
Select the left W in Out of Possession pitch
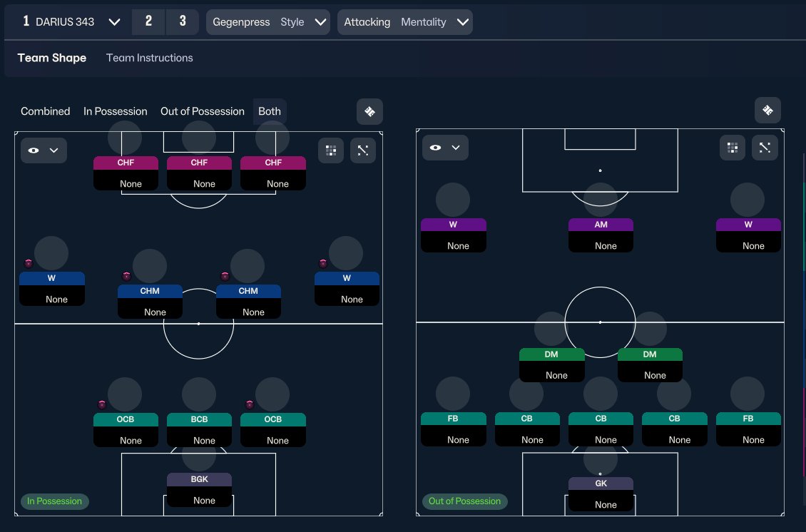point(454,235)
